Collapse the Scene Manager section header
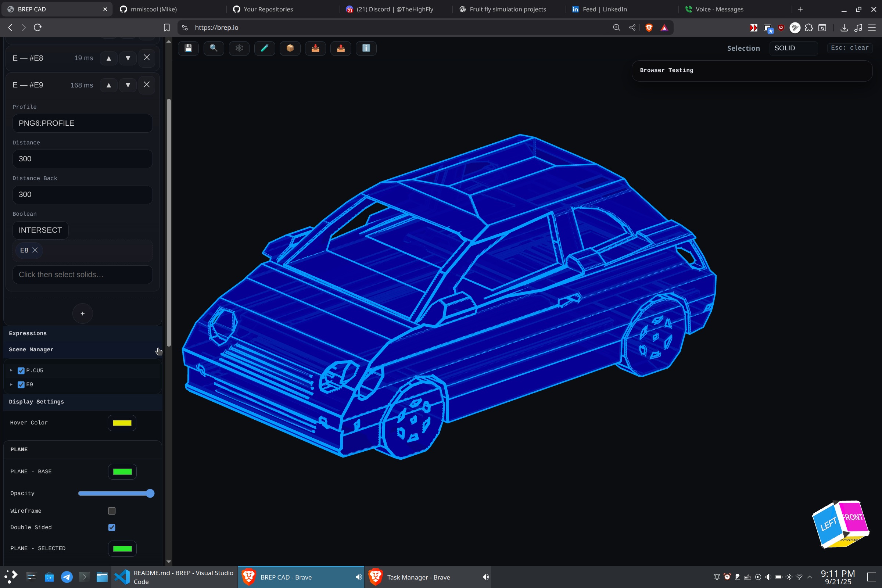882x588 pixels. [31, 349]
